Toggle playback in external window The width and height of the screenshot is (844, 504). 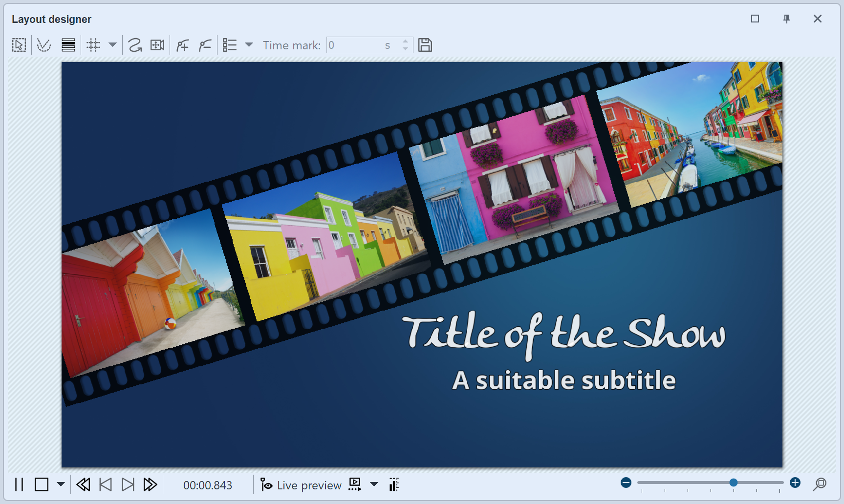pyautogui.click(x=355, y=485)
